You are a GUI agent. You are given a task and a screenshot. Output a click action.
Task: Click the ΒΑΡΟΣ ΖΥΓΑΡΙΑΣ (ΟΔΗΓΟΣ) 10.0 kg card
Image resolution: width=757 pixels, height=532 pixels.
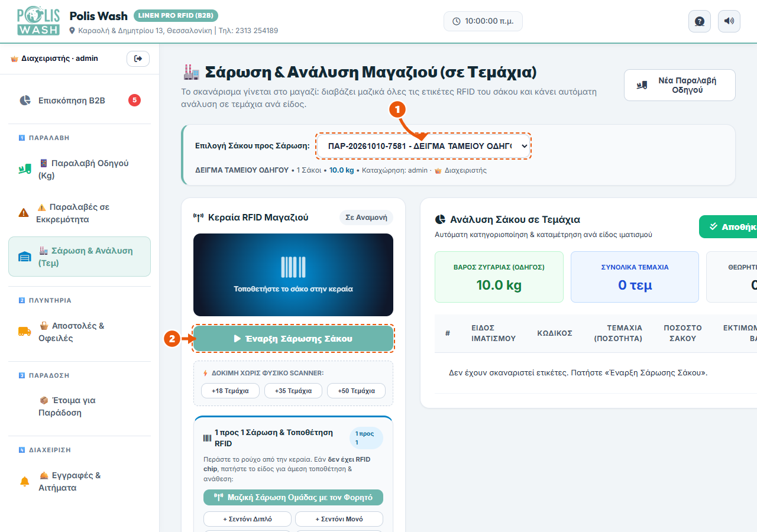click(x=499, y=277)
